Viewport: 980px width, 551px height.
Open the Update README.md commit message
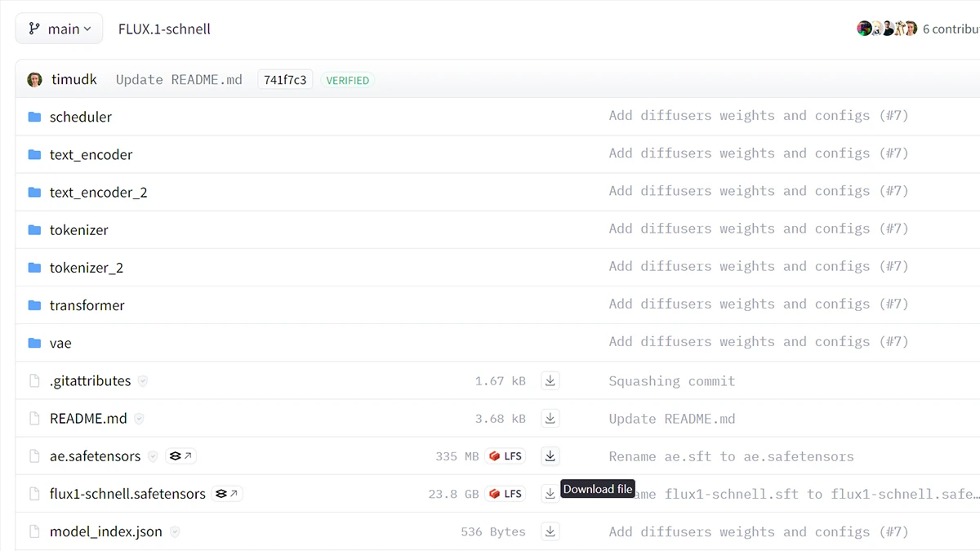(x=179, y=79)
